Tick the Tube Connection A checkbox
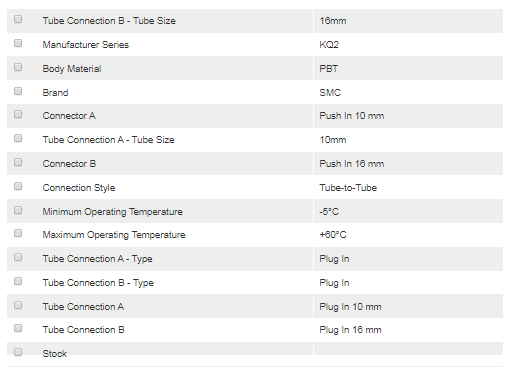The width and height of the screenshot is (510, 373). [18, 305]
